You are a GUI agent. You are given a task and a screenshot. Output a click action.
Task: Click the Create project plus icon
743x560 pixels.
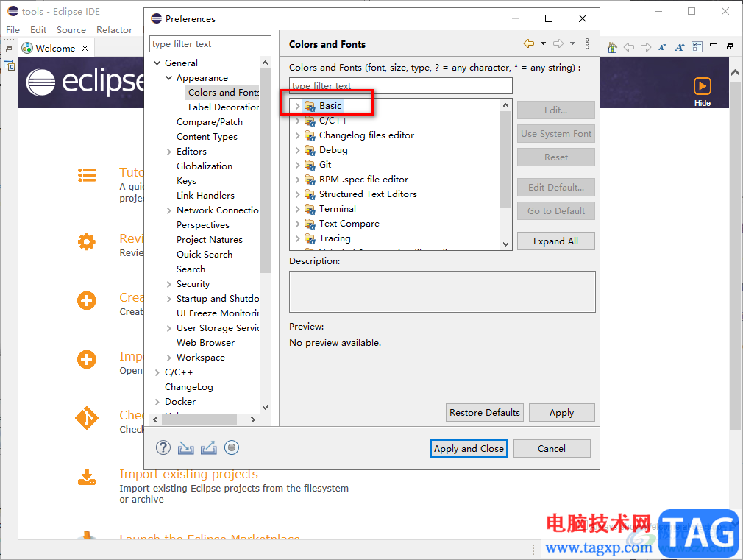(87, 301)
